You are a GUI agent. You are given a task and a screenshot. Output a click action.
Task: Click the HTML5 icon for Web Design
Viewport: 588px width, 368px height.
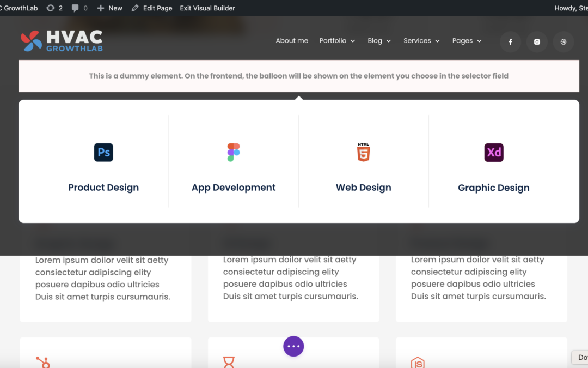click(x=363, y=152)
